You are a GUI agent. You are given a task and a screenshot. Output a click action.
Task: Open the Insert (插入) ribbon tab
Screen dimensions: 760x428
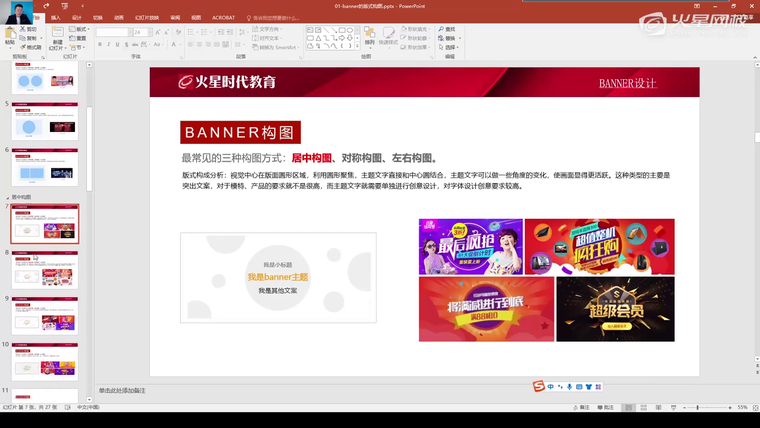click(55, 17)
